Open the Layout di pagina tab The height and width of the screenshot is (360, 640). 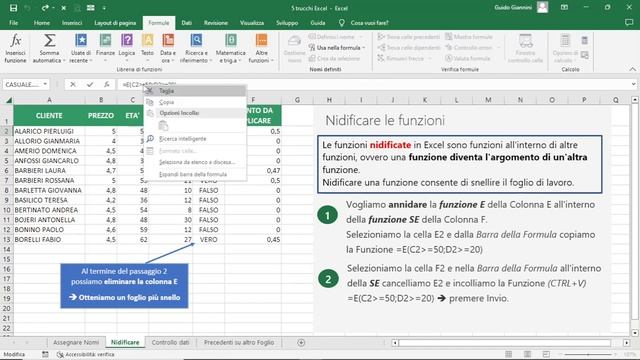pos(115,23)
